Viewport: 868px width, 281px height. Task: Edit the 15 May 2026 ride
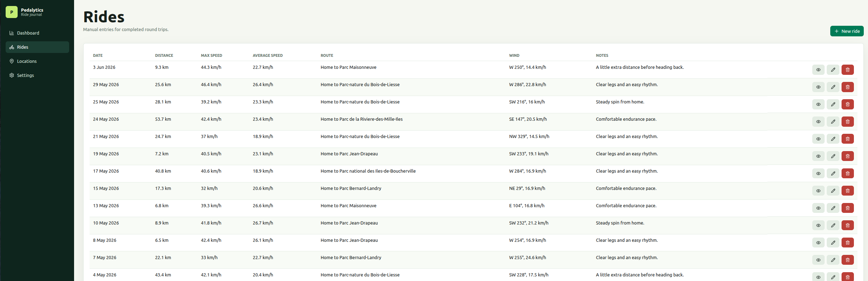(x=833, y=191)
